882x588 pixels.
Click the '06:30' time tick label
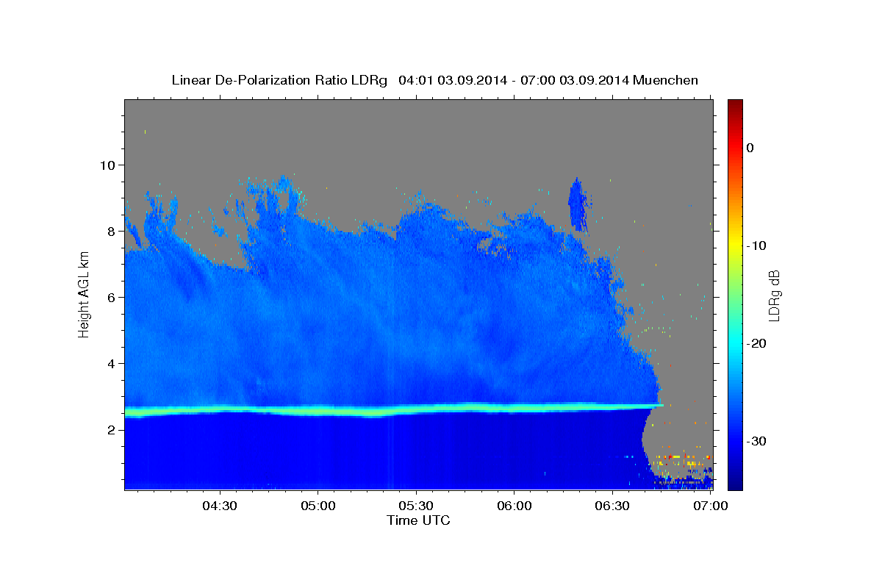(612, 506)
